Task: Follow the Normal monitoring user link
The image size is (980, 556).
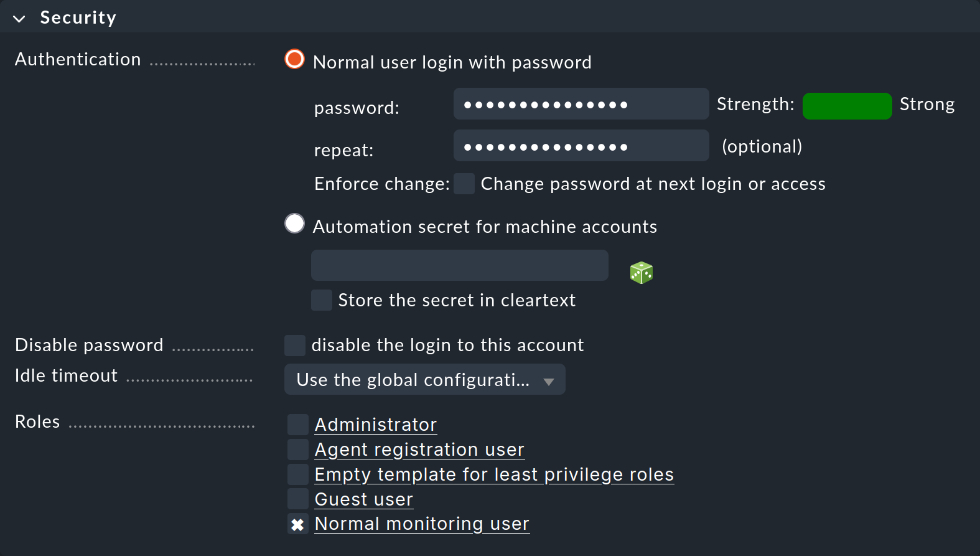Action: coord(421,524)
